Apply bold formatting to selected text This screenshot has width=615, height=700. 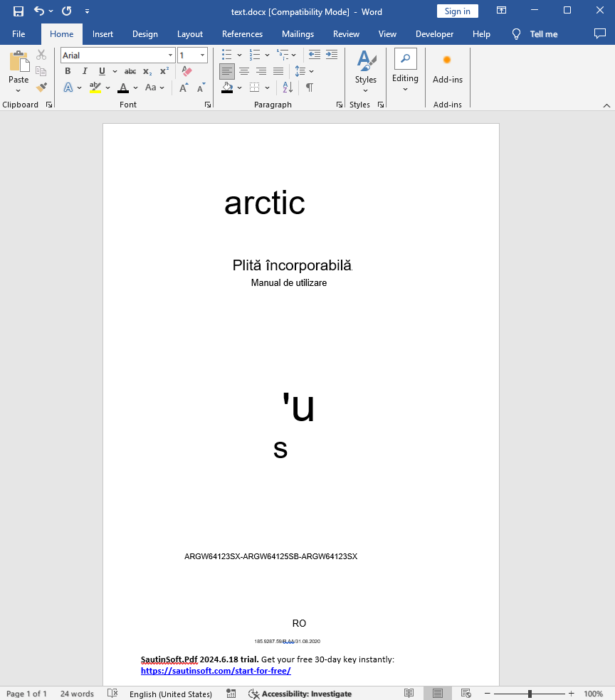click(68, 71)
